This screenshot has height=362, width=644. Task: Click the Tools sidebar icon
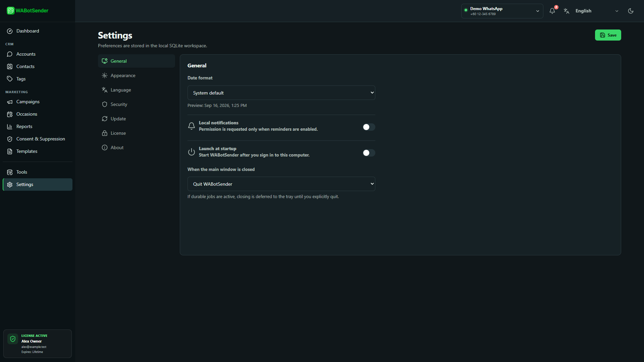pos(10,172)
